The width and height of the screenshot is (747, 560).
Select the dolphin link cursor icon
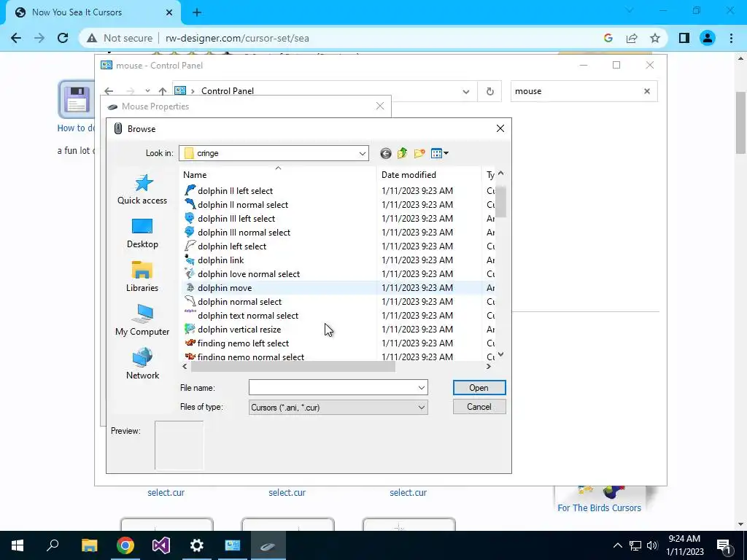point(190,260)
